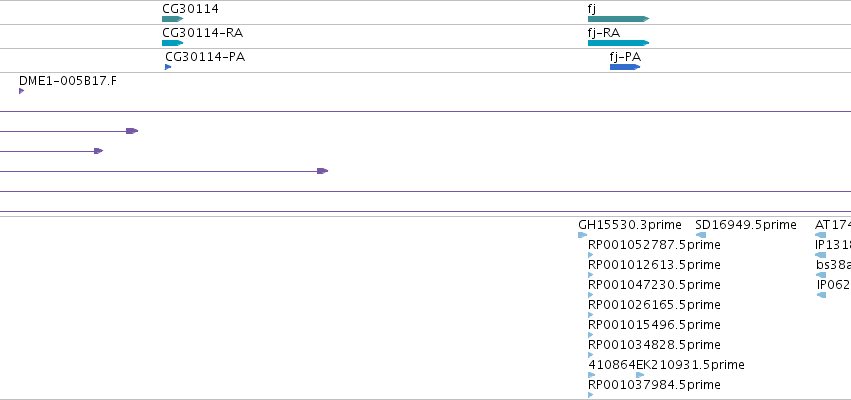Click arrowhead ending the longest terminated purple line
851x400 pixels.
322,171
